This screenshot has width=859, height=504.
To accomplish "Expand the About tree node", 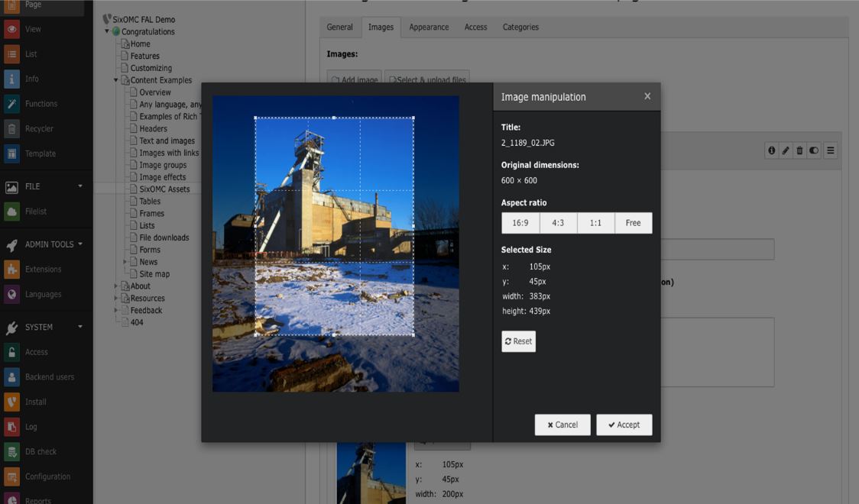I will point(115,286).
